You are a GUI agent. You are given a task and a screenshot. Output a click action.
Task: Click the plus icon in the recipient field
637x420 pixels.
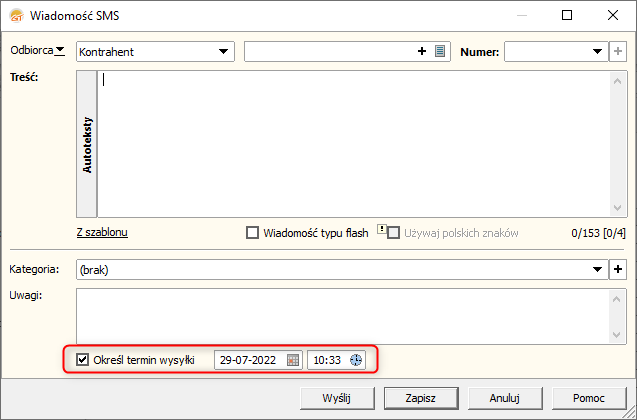point(422,51)
